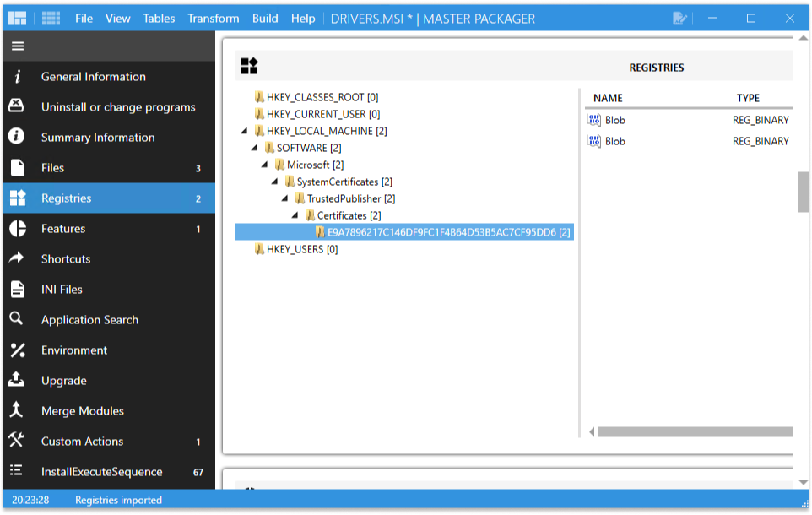This screenshot has height=515, width=812.
Task: Select the HKEY_CURRENT_USER [0] key
Action: (323, 114)
